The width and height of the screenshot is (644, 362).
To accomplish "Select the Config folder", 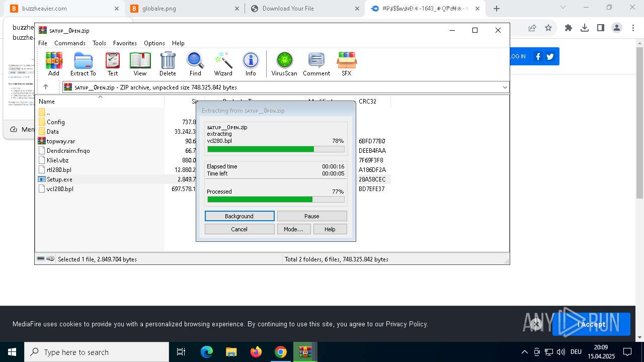I will tap(56, 122).
